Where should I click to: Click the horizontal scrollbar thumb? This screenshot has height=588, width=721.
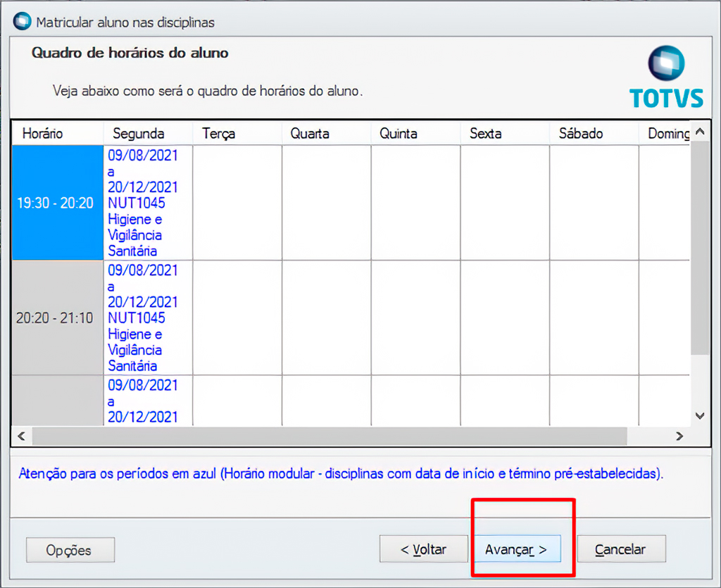[x=328, y=436]
